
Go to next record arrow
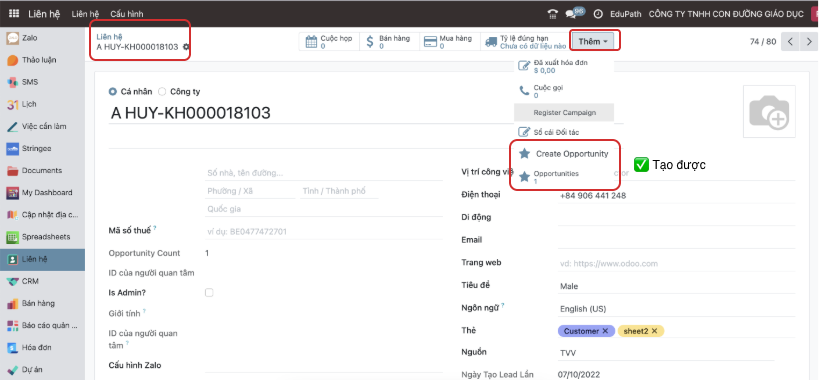coord(809,42)
